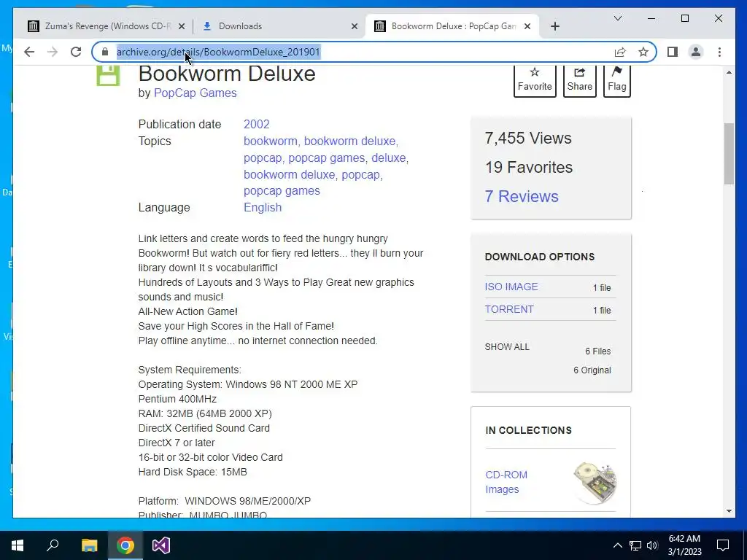Click the scrollbar down arrow

tap(729, 511)
